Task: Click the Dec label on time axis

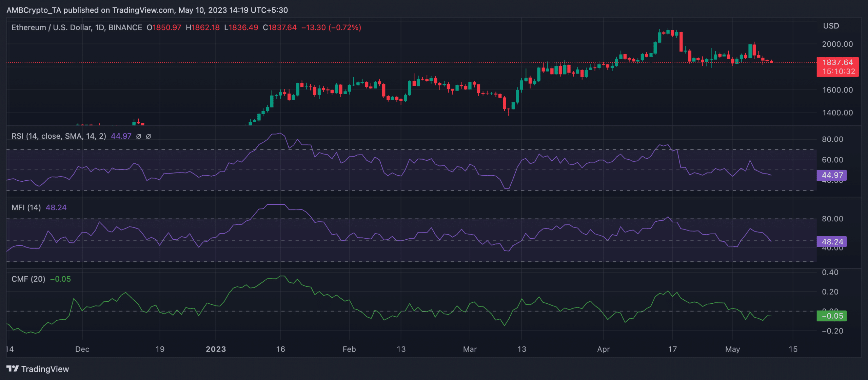Action: point(82,349)
